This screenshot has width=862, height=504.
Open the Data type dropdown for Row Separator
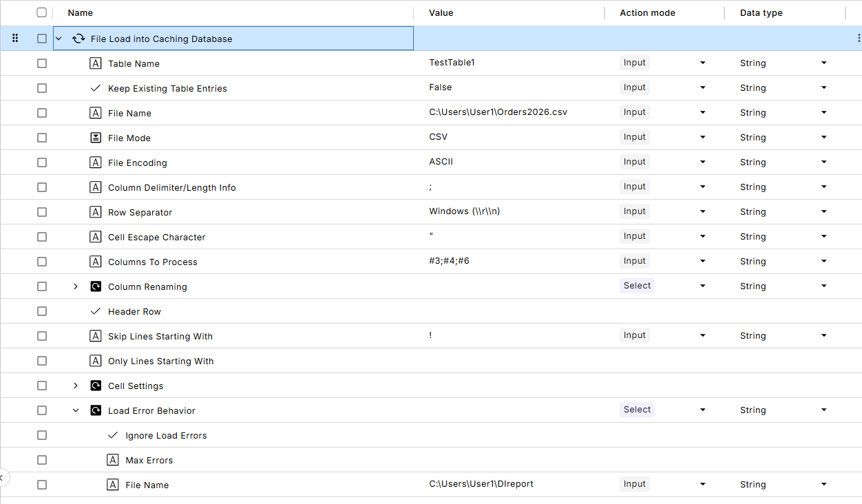[824, 212]
